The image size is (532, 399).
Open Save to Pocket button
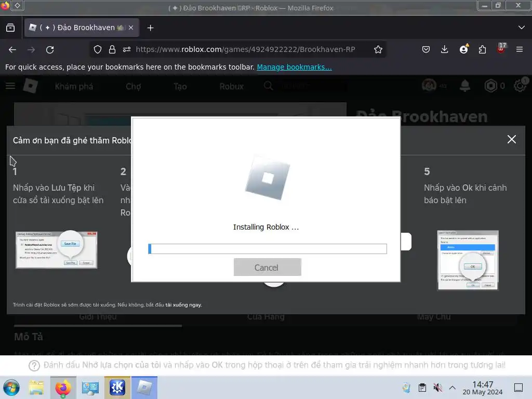coord(426,49)
